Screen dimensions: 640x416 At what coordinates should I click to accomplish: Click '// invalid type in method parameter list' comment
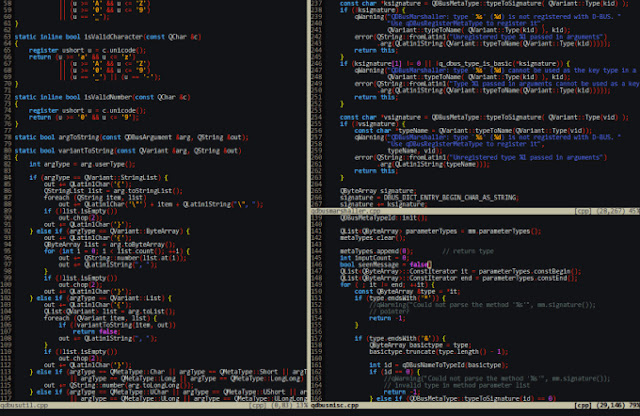tap(457, 385)
